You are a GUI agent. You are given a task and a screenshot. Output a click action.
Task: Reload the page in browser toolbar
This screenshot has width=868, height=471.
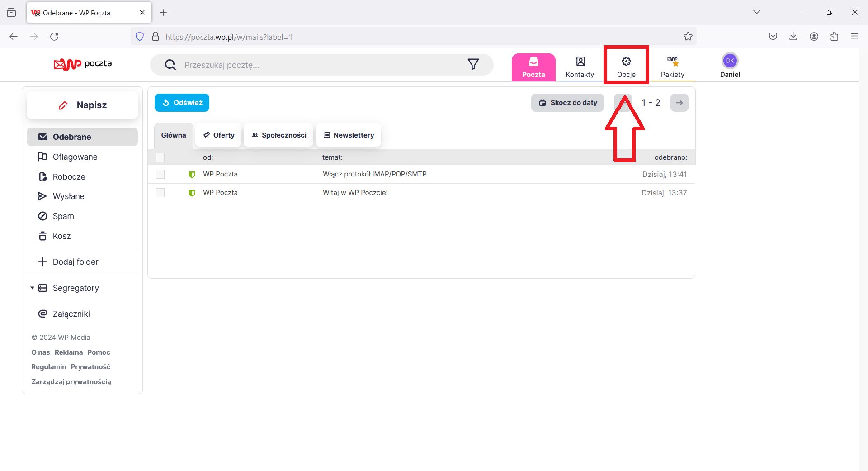tap(54, 37)
